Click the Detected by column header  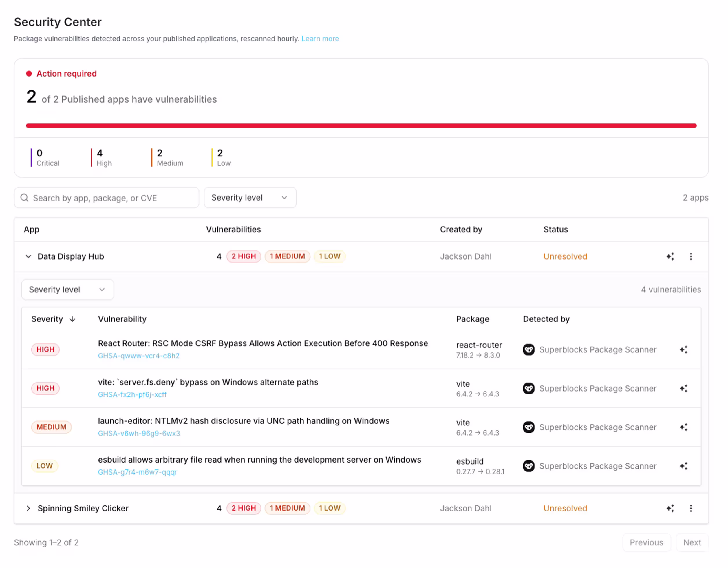(546, 319)
